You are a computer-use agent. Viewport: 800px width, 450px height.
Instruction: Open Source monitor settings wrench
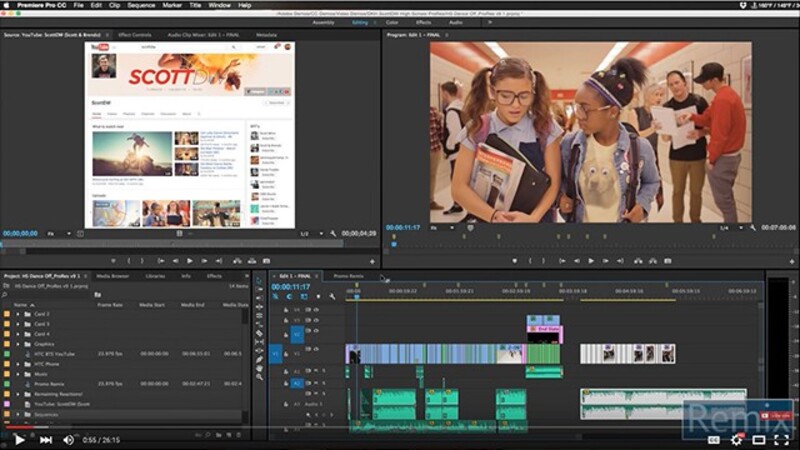click(x=333, y=234)
